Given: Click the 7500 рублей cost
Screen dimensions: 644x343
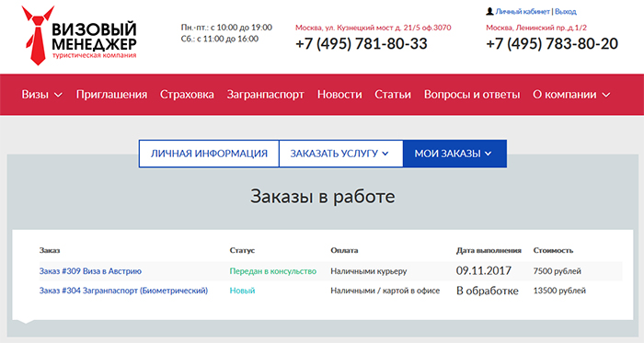Looking at the screenshot, I should coord(558,271).
